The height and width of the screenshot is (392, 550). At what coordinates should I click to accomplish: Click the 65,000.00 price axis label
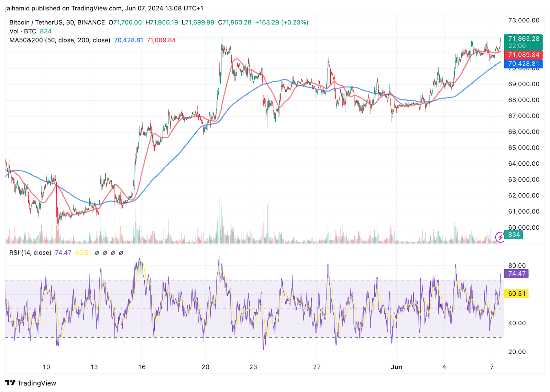pyautogui.click(x=524, y=148)
